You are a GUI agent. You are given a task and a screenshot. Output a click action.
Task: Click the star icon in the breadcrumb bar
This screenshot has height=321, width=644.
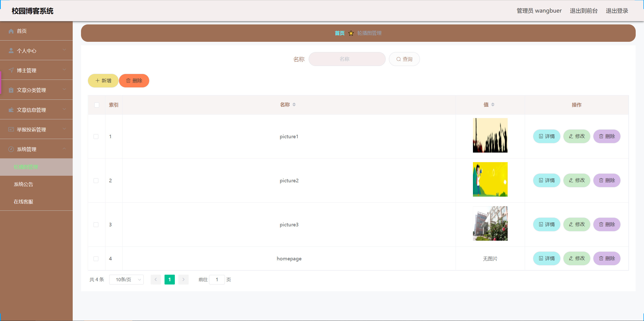pyautogui.click(x=350, y=33)
